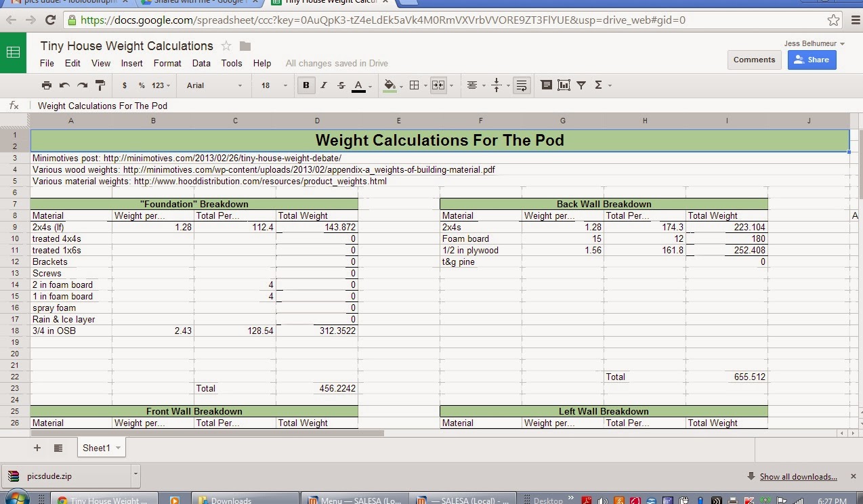Open the File menu
863x504 pixels.
click(x=47, y=63)
